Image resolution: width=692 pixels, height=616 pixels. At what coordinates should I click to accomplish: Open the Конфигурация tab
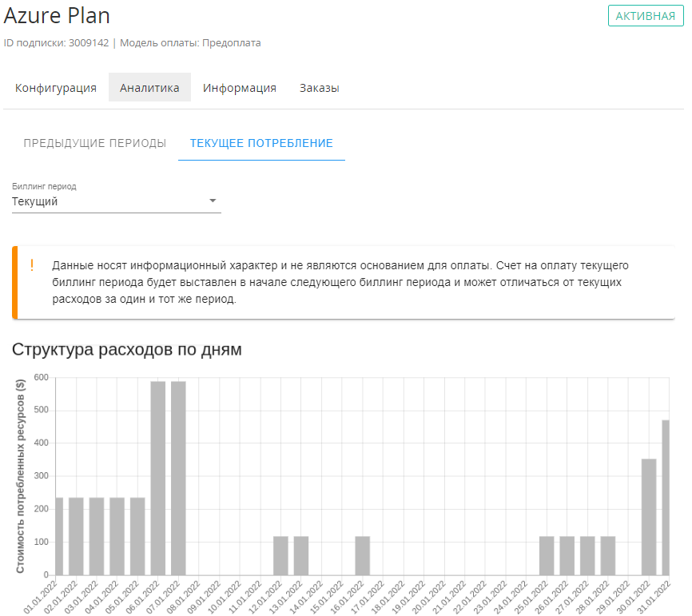(x=56, y=88)
